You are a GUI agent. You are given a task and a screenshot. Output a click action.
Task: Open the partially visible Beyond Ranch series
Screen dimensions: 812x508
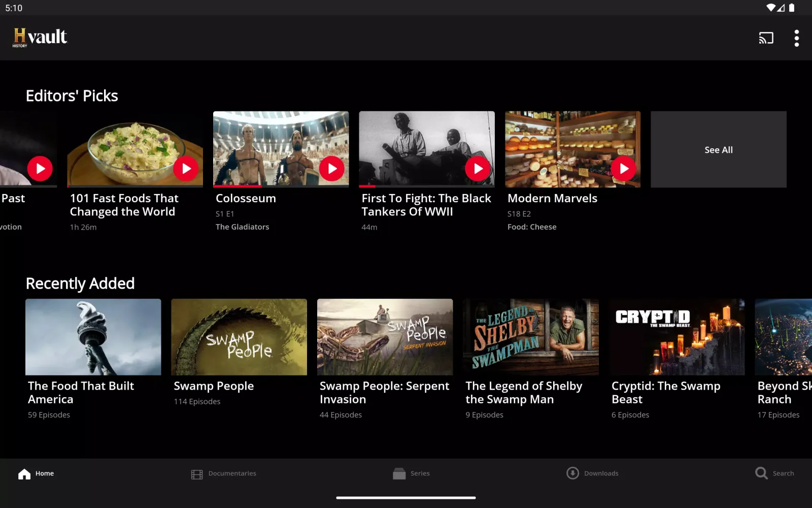click(x=783, y=337)
